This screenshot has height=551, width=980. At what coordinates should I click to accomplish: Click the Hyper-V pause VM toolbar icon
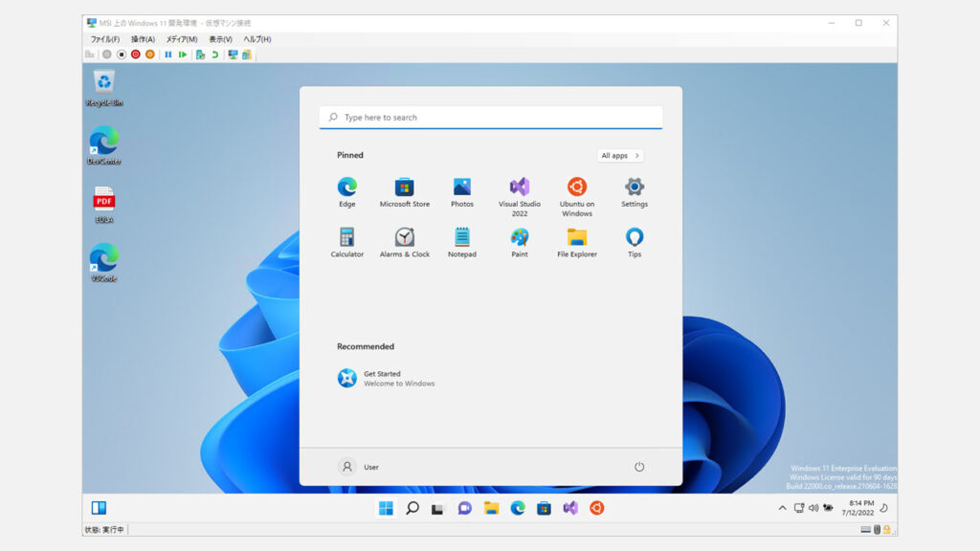[168, 55]
